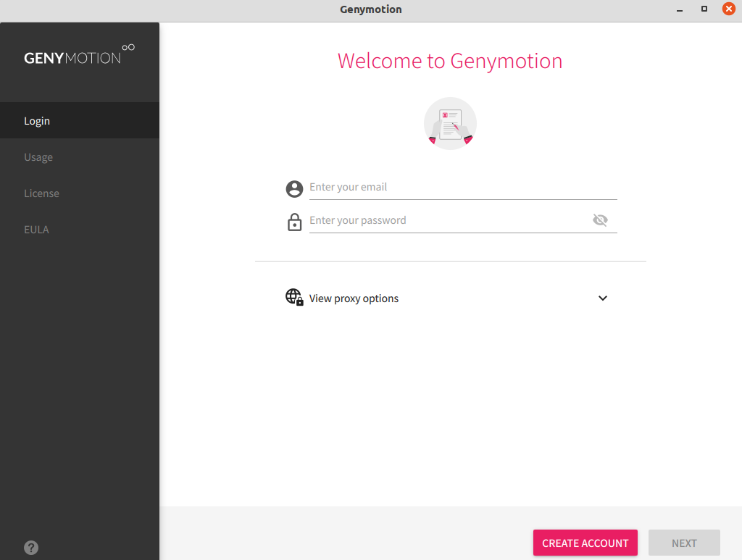Click the padlock icon beside password
The image size is (742, 560).
click(294, 222)
